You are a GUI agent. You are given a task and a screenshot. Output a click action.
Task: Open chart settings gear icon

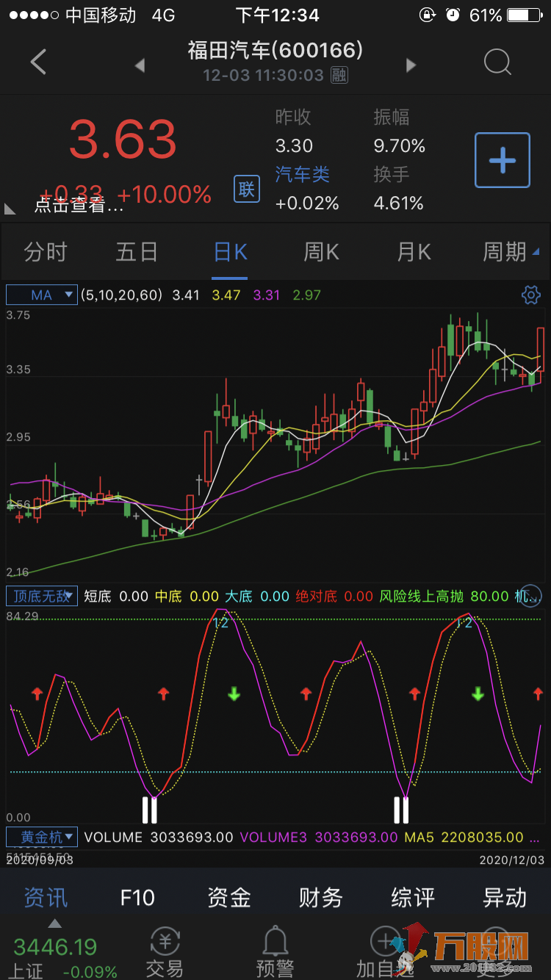[x=530, y=295]
